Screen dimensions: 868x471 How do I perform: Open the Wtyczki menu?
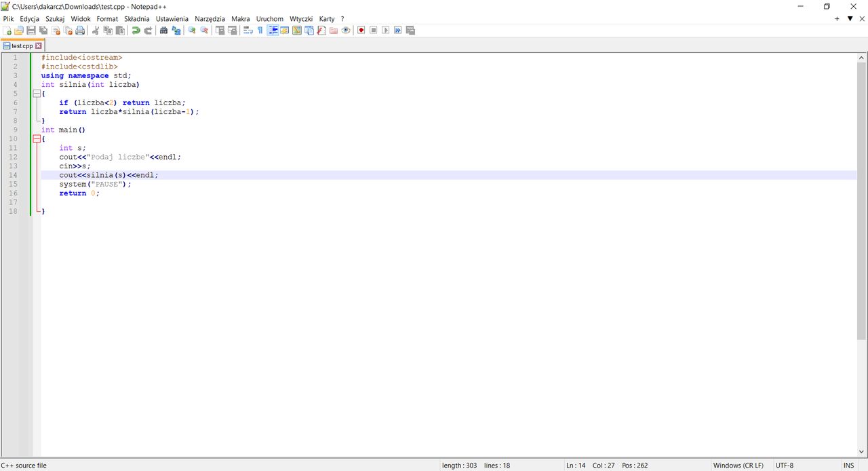pyautogui.click(x=301, y=19)
